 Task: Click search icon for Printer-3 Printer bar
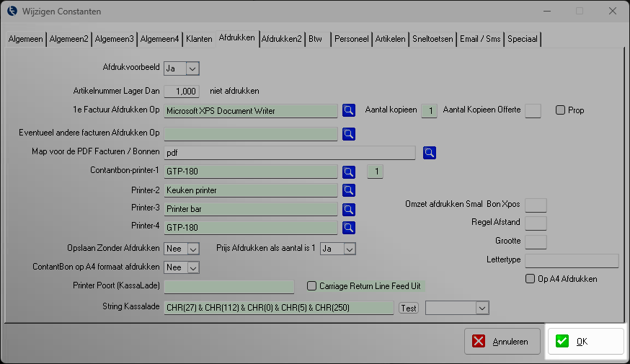[x=349, y=209]
